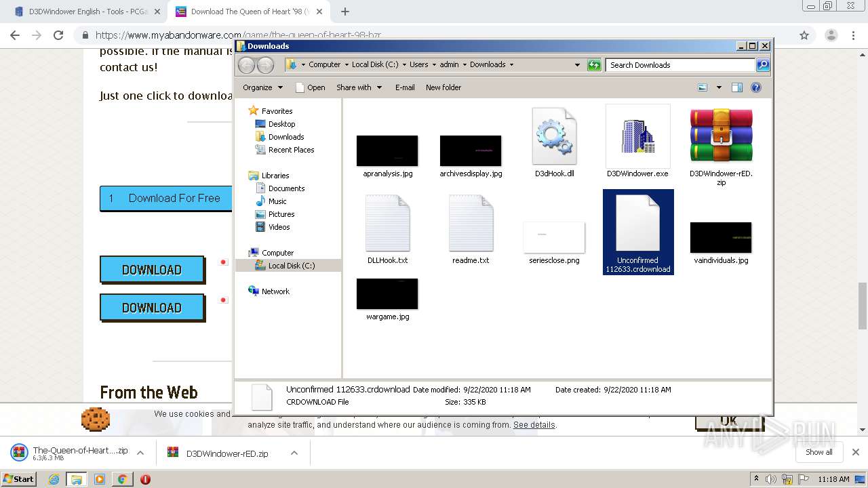Open the Organize dropdown menu

[263, 87]
